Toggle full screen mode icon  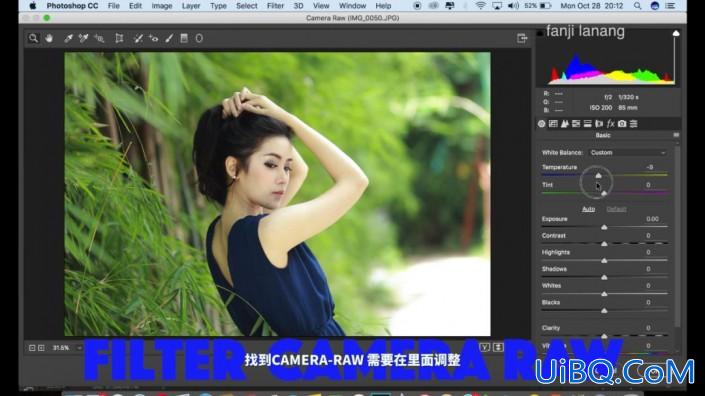pos(522,39)
